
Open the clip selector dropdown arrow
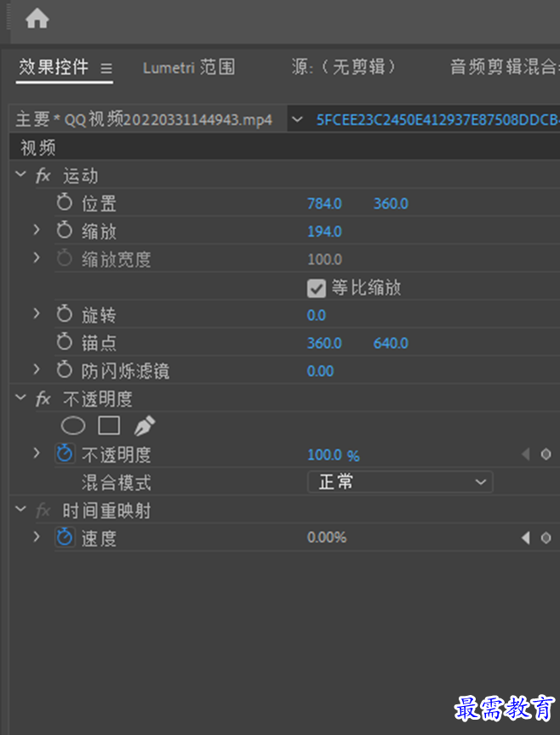click(297, 120)
